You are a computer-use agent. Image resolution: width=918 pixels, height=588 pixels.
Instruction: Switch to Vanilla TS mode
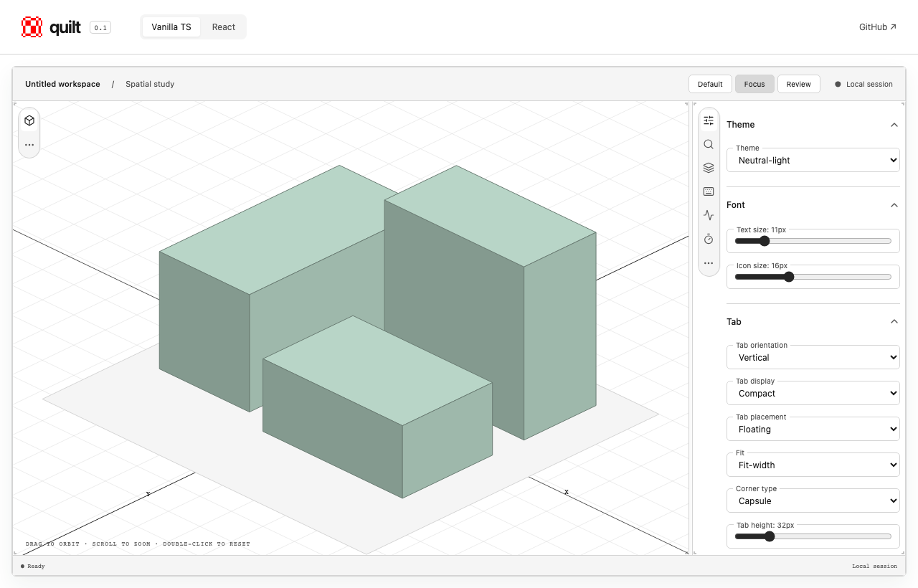(171, 27)
